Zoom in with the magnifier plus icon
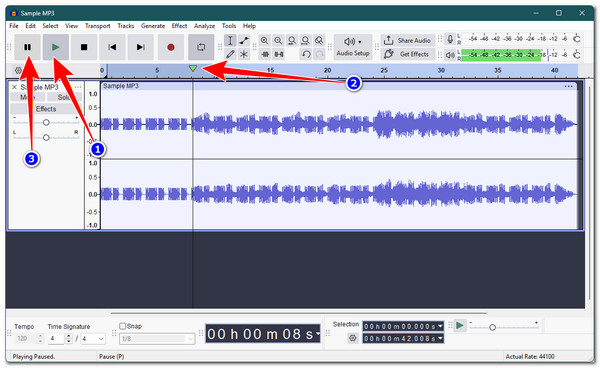This screenshot has width=600, height=368. click(264, 41)
